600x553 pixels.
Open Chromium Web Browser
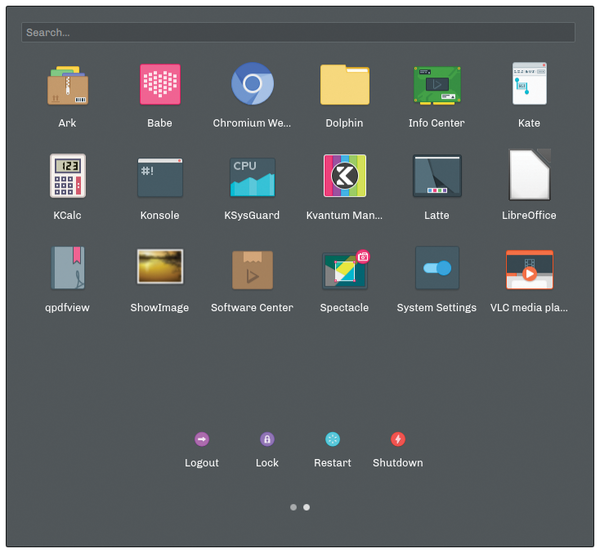point(252,84)
